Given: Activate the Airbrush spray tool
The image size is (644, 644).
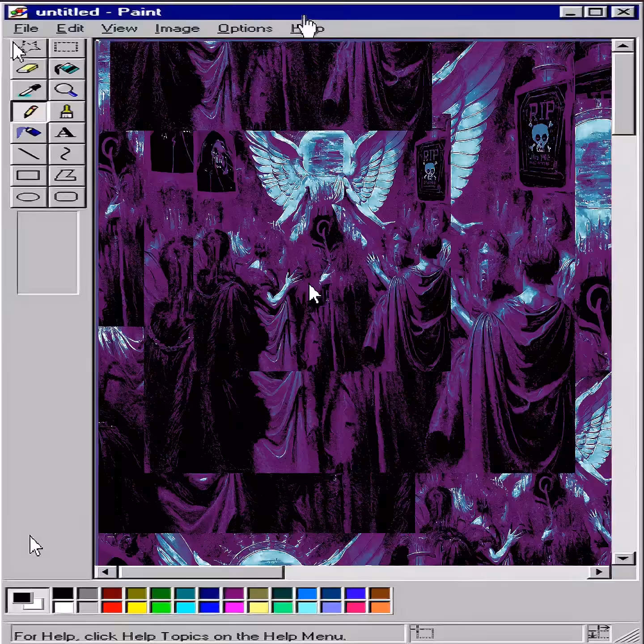Looking at the screenshot, I should click(x=29, y=133).
